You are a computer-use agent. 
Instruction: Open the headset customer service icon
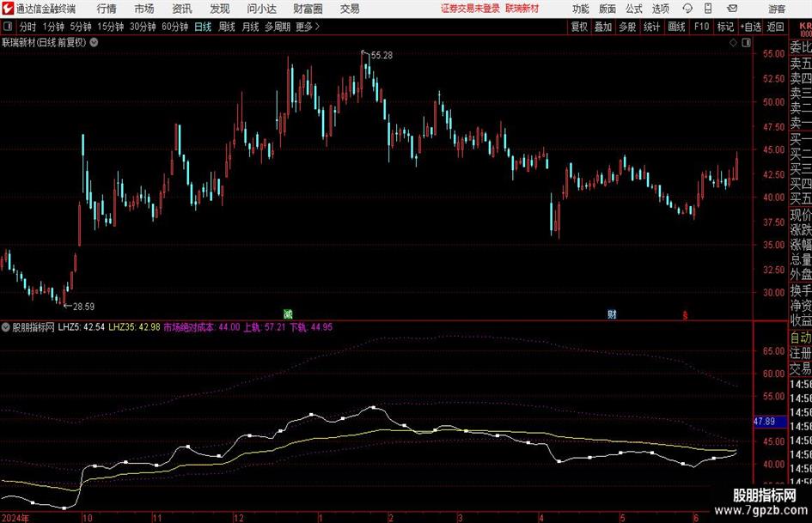click(687, 9)
